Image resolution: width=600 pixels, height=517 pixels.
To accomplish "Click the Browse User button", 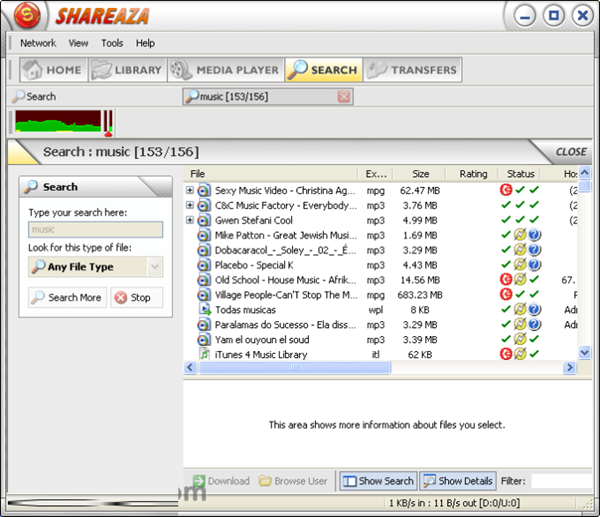I will click(293, 481).
